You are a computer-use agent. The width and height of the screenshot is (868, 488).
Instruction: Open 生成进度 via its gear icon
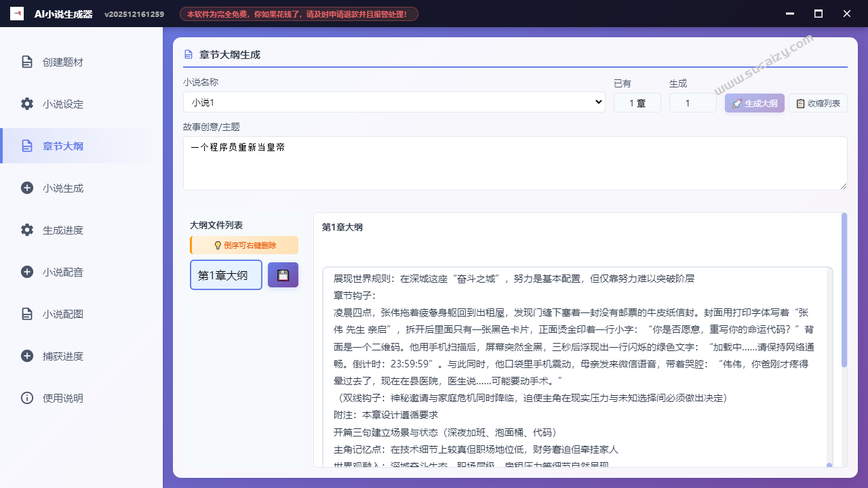pos(27,230)
